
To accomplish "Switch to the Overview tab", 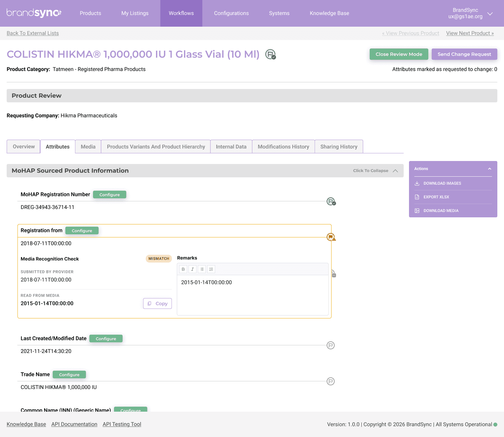I will coord(24,147).
